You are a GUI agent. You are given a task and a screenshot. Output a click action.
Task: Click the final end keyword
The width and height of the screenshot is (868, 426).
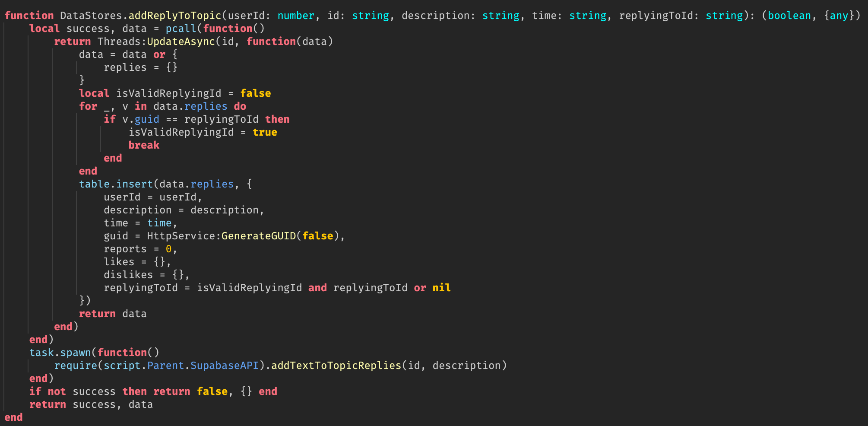[14, 417]
